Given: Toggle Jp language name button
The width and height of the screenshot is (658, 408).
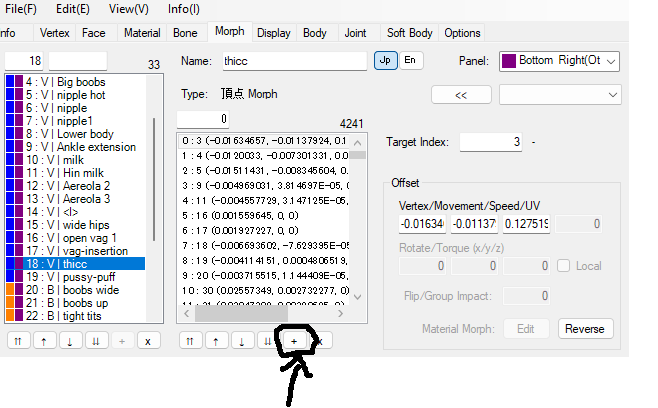Looking at the screenshot, I should 385,60.
